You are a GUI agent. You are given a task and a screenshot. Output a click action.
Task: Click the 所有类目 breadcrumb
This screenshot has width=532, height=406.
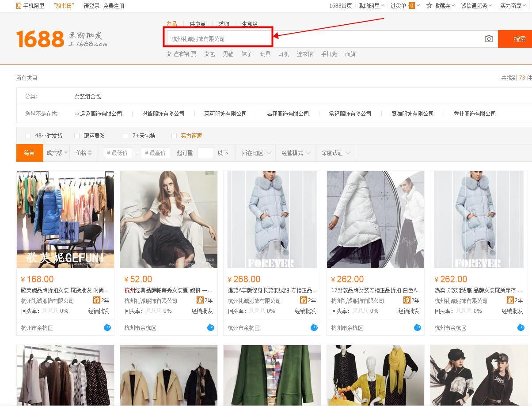click(x=27, y=78)
